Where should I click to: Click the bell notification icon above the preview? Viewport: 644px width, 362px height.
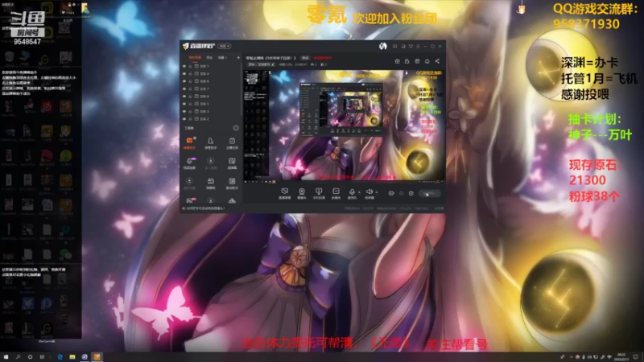tap(427, 61)
